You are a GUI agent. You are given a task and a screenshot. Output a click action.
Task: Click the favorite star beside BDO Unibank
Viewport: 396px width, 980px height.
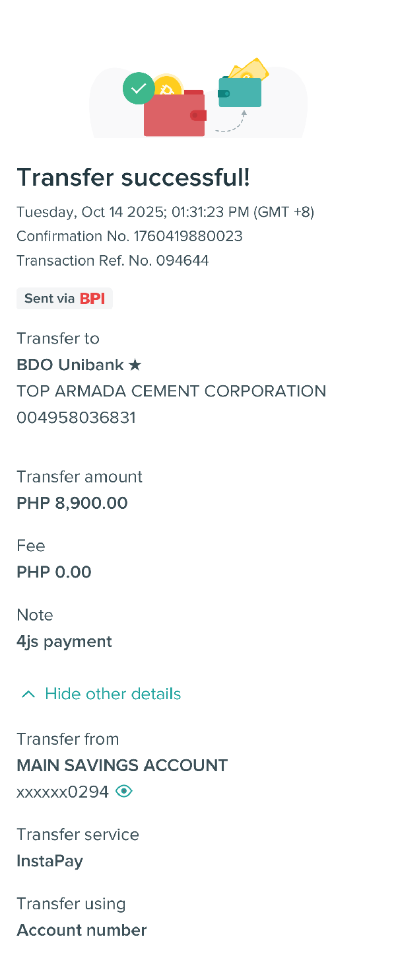(135, 365)
